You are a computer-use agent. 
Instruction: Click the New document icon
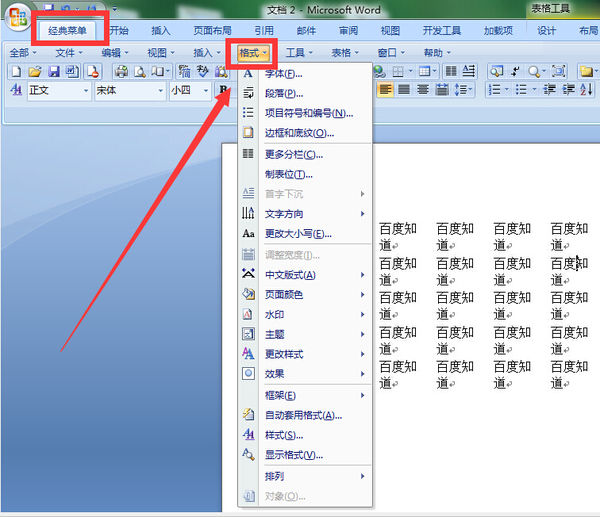[x=16, y=71]
